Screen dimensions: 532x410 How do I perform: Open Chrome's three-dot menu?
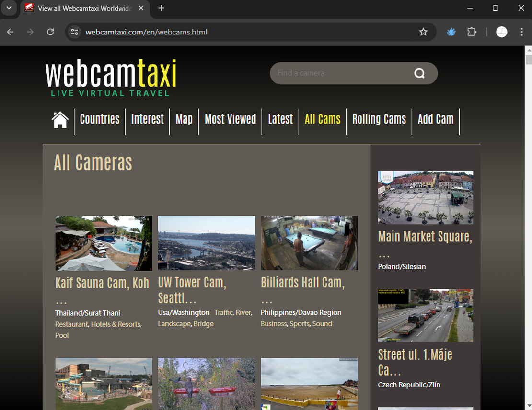522,32
